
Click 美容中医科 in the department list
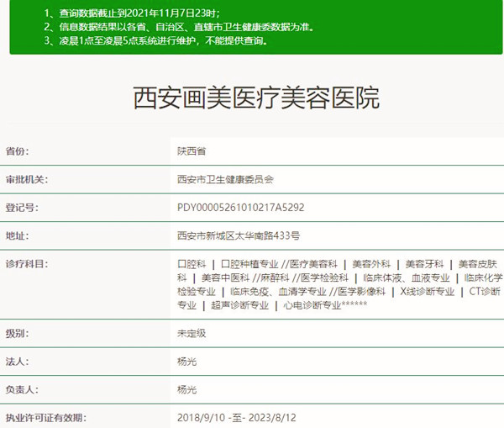click(x=225, y=277)
